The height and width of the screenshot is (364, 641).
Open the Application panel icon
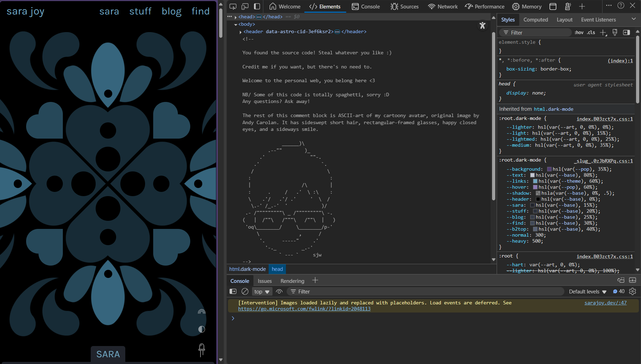(x=553, y=6)
